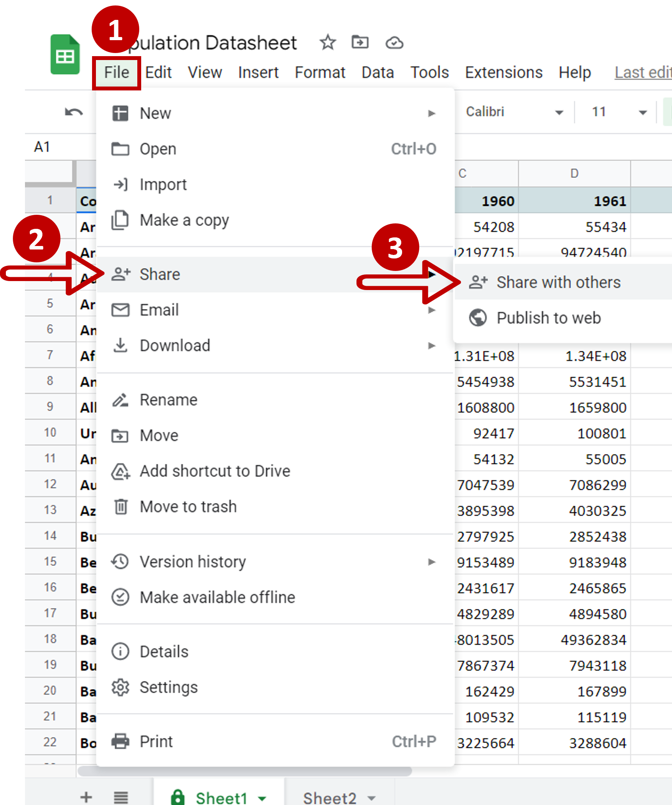The height and width of the screenshot is (805, 672).
Task: Click the move-to-folder icon beside title
Action: 360,42
